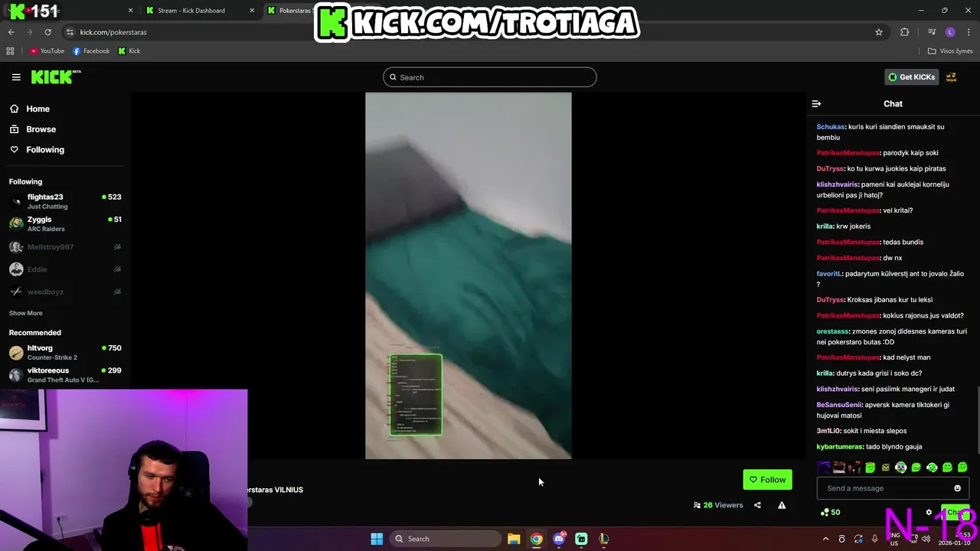
Task: Open Discord from taskbar
Action: pyautogui.click(x=559, y=539)
